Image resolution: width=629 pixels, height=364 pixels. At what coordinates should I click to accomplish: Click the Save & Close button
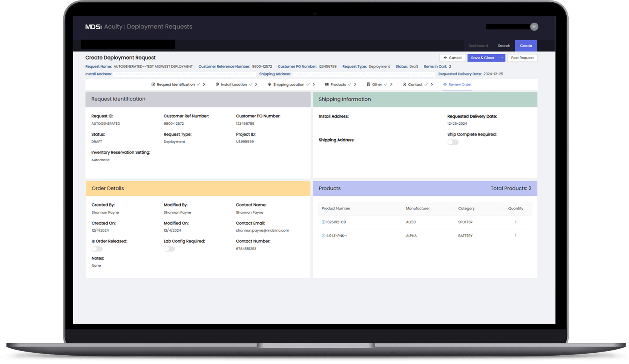(482, 58)
